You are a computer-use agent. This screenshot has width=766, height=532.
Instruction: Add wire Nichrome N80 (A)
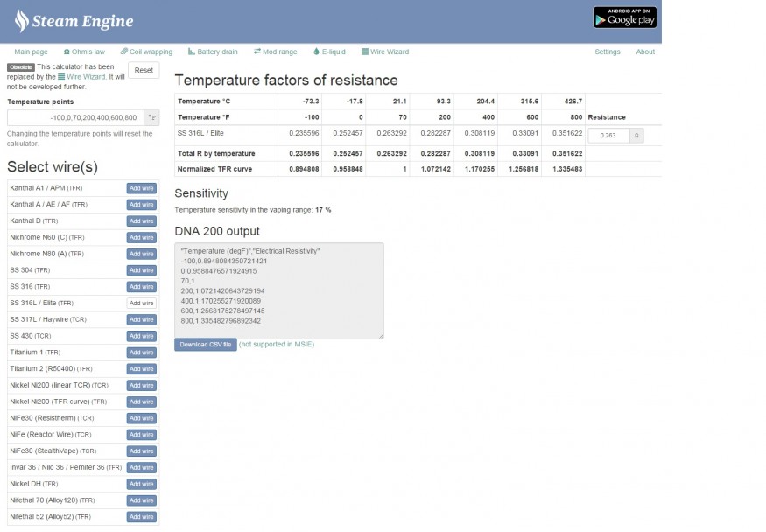[142, 255]
